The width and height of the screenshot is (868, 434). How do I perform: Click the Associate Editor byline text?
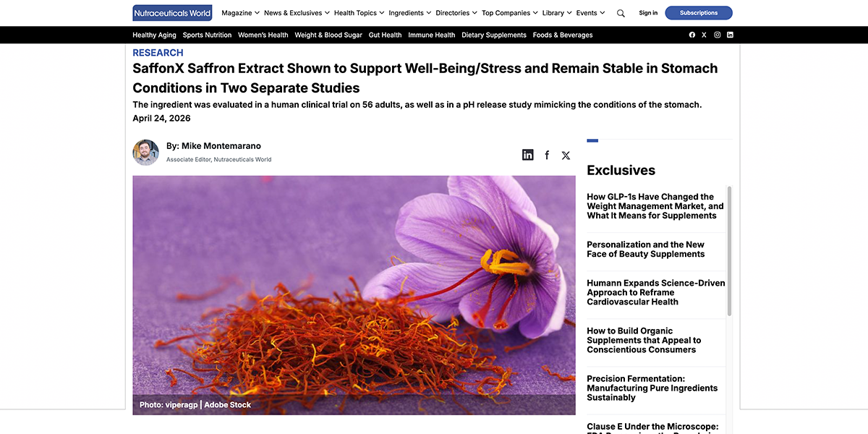[218, 160]
